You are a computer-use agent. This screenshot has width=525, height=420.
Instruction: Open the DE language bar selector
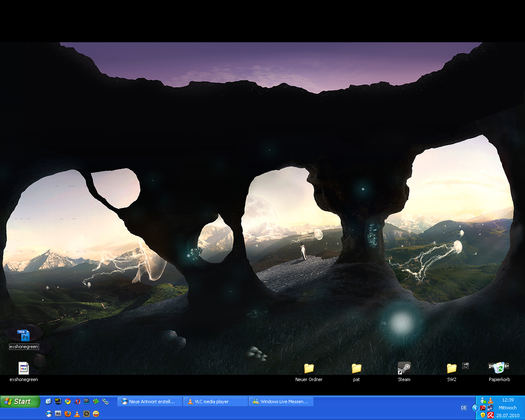tap(464, 408)
